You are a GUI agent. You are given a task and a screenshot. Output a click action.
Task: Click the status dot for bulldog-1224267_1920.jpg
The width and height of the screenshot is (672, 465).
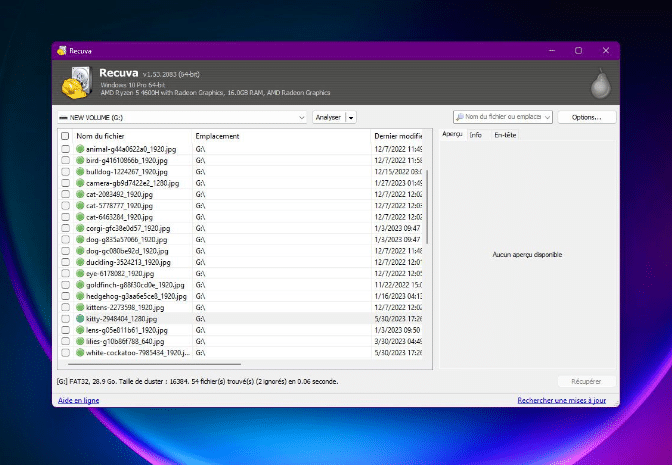click(80, 171)
